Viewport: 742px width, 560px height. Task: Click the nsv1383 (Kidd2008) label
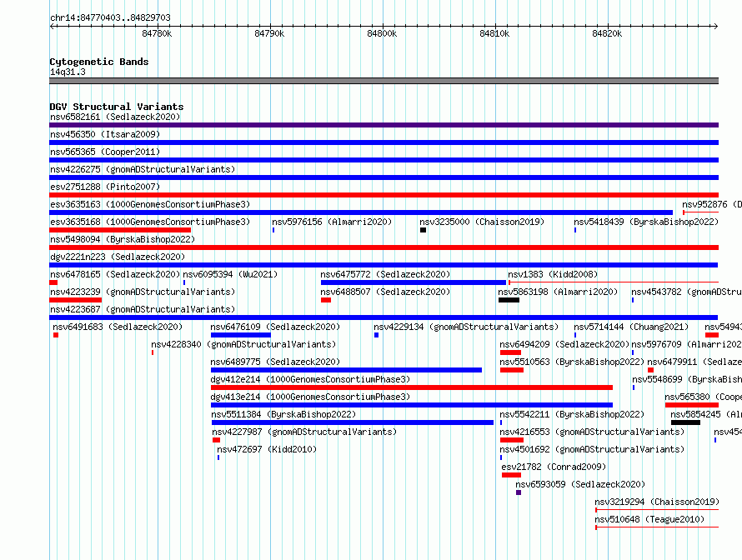(x=553, y=274)
